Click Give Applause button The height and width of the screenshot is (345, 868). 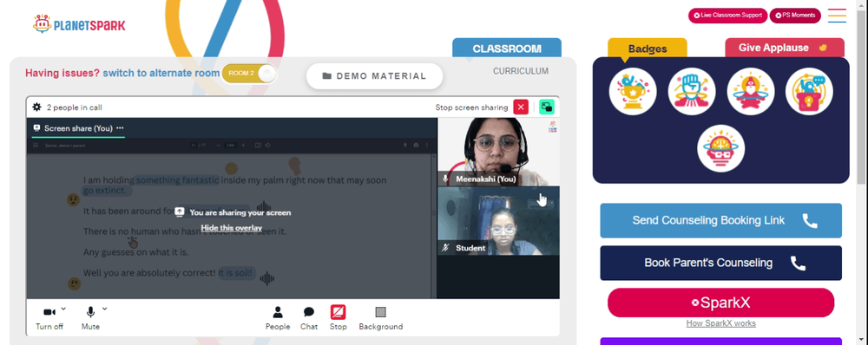coord(785,48)
